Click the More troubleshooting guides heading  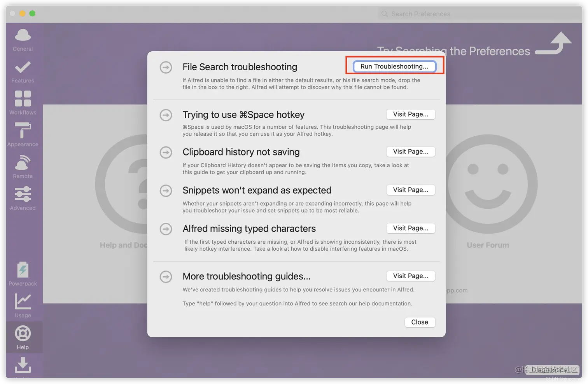pyautogui.click(x=247, y=276)
